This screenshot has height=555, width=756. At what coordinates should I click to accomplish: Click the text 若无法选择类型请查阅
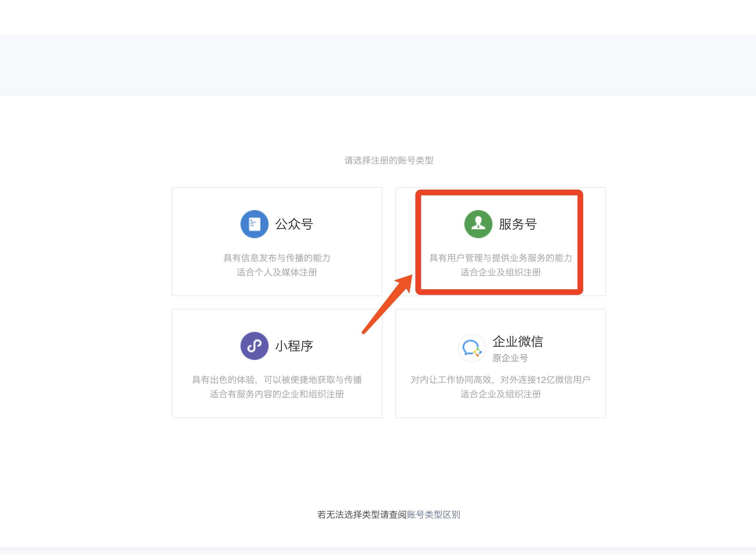point(362,515)
